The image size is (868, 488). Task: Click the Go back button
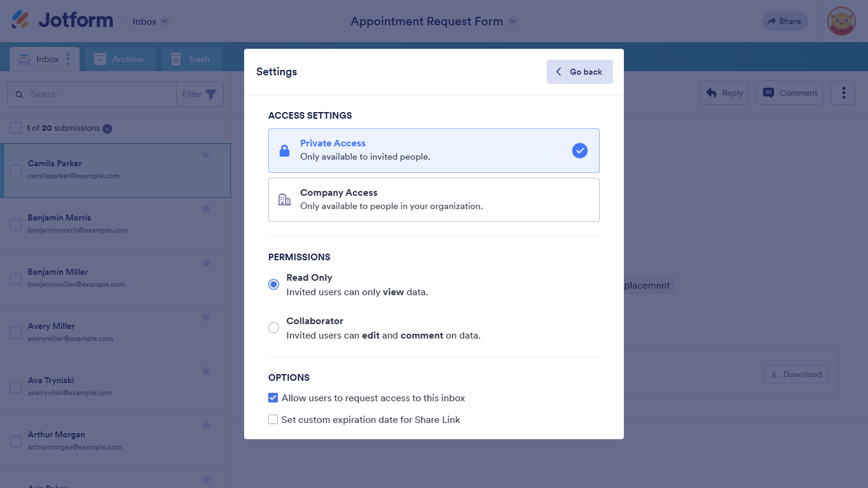click(579, 72)
